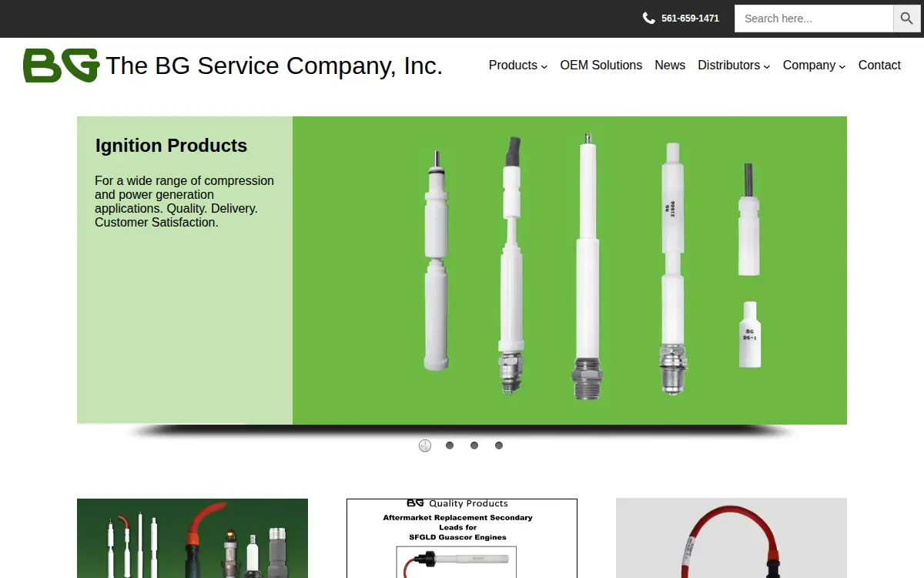Expand the Distributors dropdown menu
The width and height of the screenshot is (924, 578).
[x=734, y=66]
